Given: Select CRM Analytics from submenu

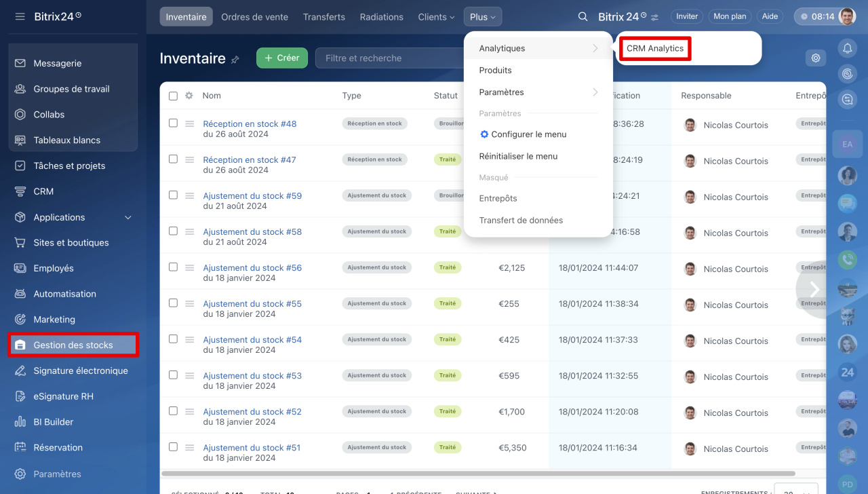Looking at the screenshot, I should 654,49.
